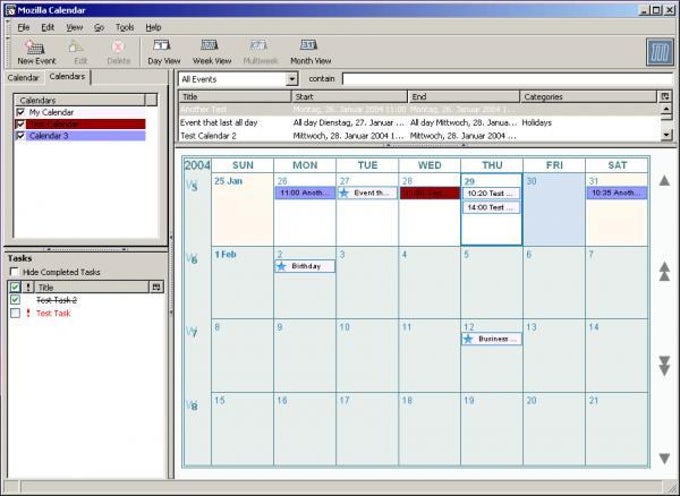Open the All Events filter dropdown
This screenshot has width=680, height=496.
292,79
